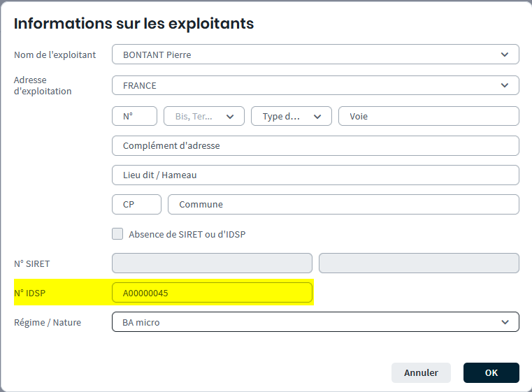Expand the 'Type d...' street type dropdown
The image size is (532, 392).
(x=317, y=117)
